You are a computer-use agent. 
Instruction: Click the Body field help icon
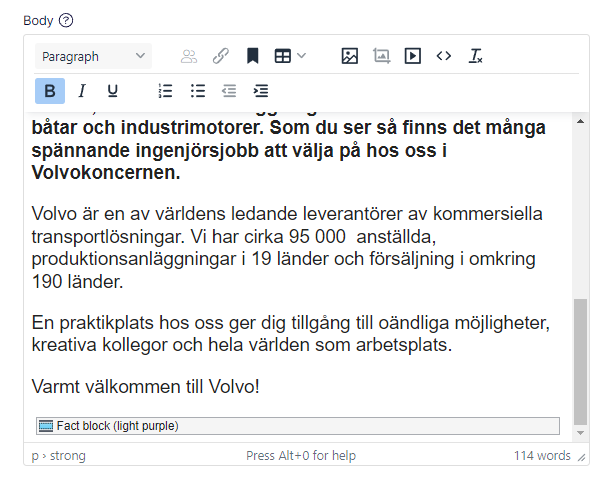coord(66,20)
